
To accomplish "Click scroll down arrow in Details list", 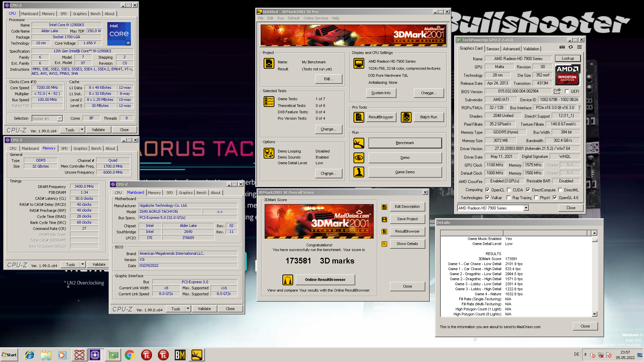I will click(x=594, y=314).
